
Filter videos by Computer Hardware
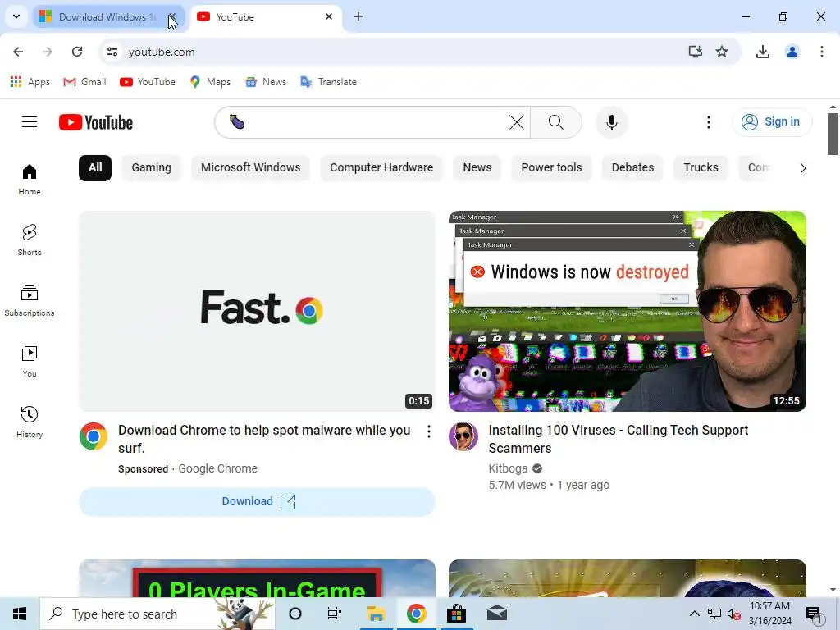[x=381, y=167]
